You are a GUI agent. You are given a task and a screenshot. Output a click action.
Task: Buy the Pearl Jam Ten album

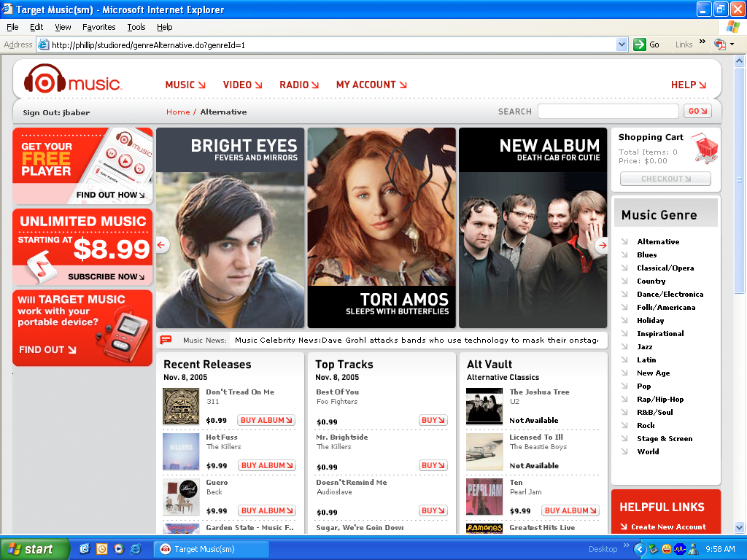pos(570,510)
